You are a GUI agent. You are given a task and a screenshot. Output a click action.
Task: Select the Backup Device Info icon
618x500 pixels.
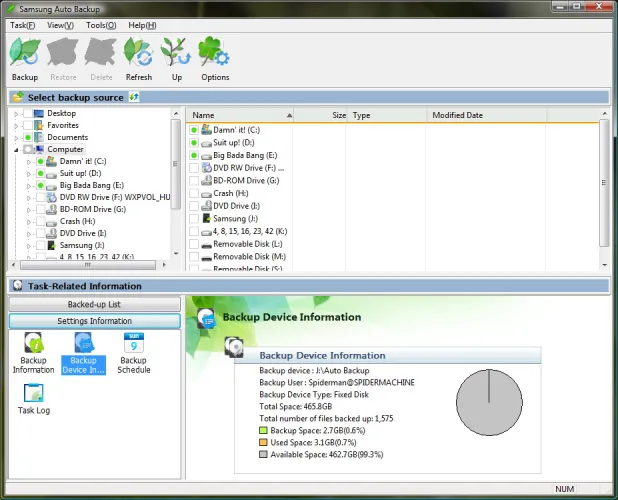click(84, 343)
